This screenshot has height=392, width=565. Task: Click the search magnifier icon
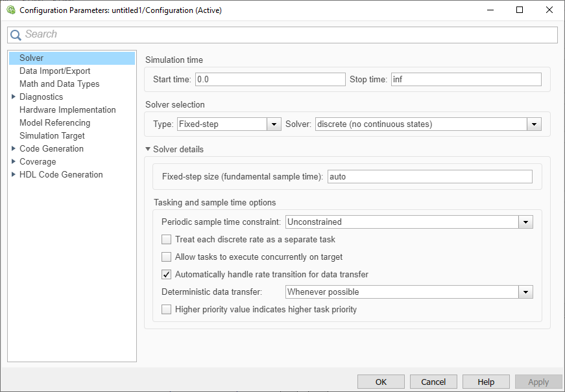[x=16, y=35]
